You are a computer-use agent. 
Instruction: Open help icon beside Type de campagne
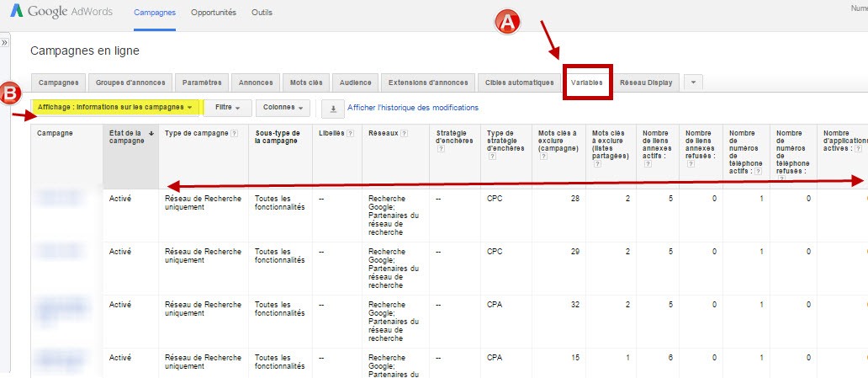click(x=234, y=133)
